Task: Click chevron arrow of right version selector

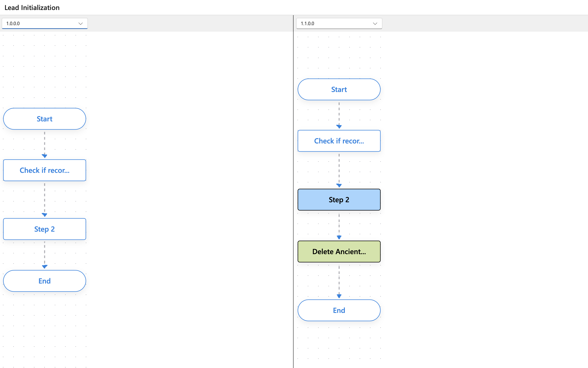Action: point(375,24)
